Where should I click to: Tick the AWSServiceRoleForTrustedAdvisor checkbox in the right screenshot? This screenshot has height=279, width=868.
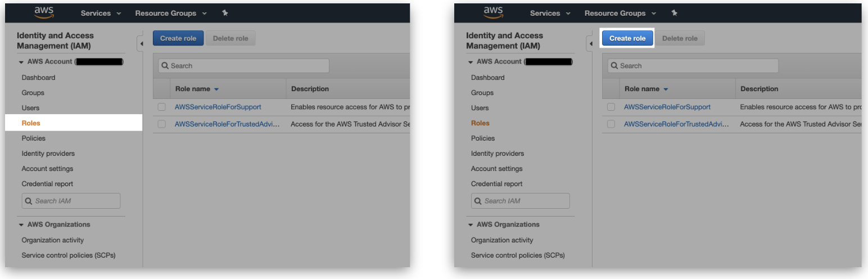[x=611, y=124]
